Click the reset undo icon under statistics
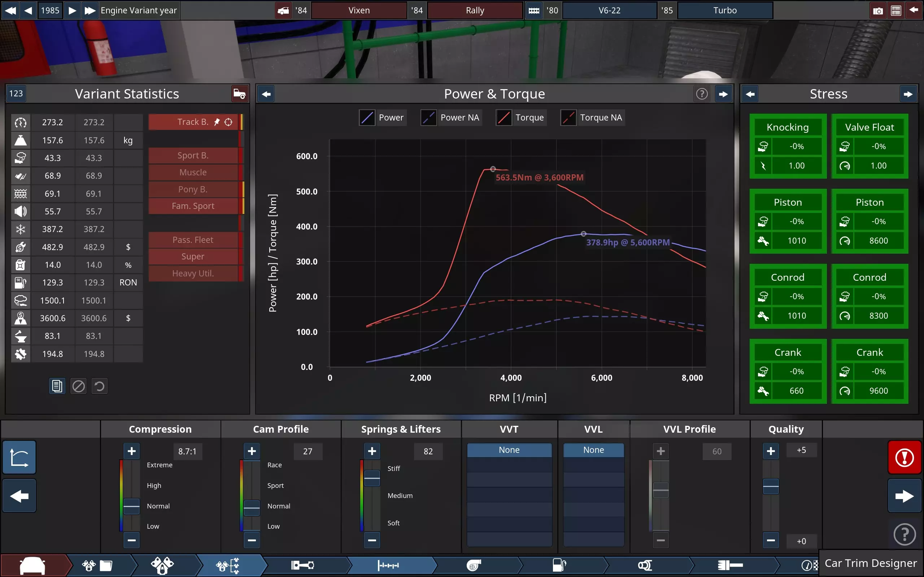 (x=100, y=386)
